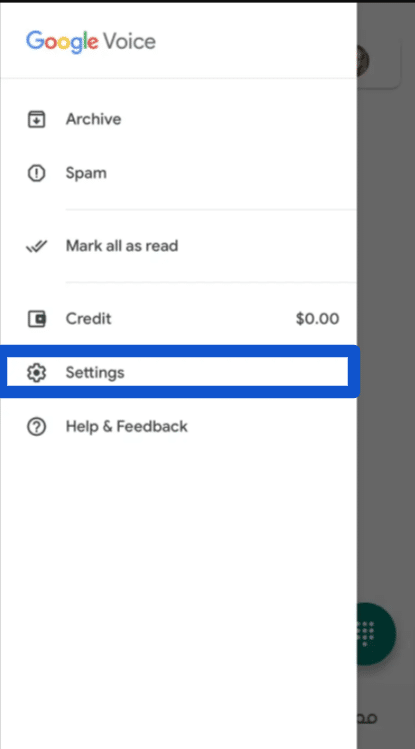The image size is (415, 749).
Task: Click the word Voice in header
Action: [129, 42]
